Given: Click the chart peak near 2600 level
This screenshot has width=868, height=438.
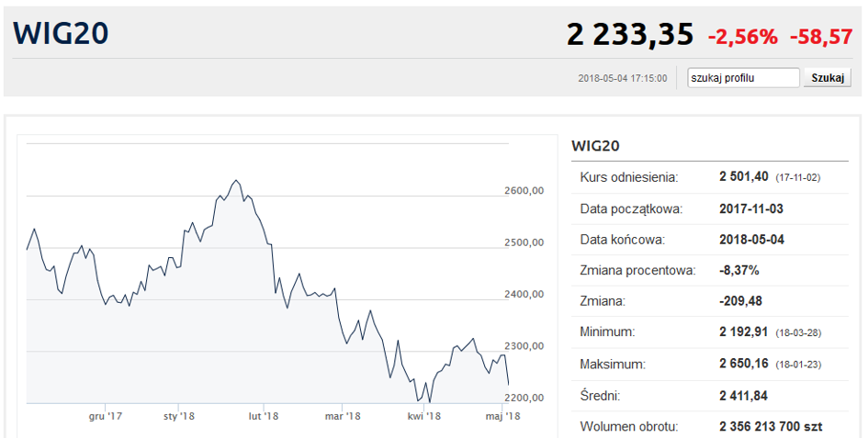Looking at the screenshot, I should click(236, 181).
